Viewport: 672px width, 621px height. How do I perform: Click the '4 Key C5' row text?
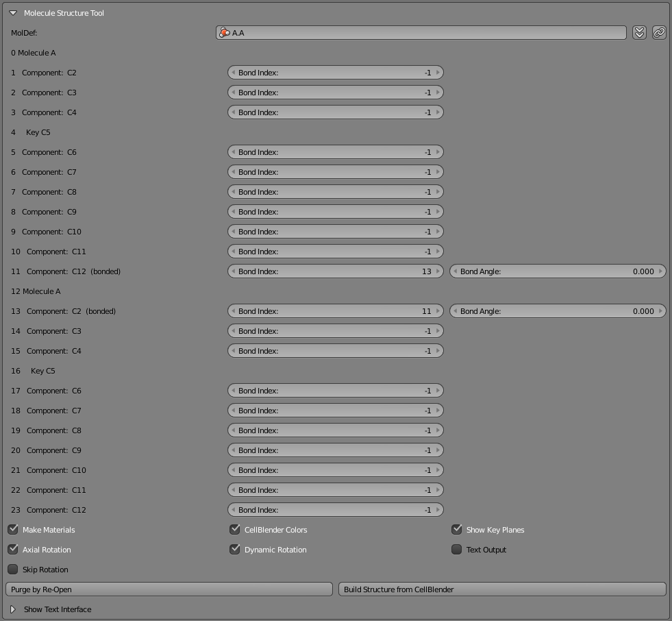pyautogui.click(x=30, y=132)
